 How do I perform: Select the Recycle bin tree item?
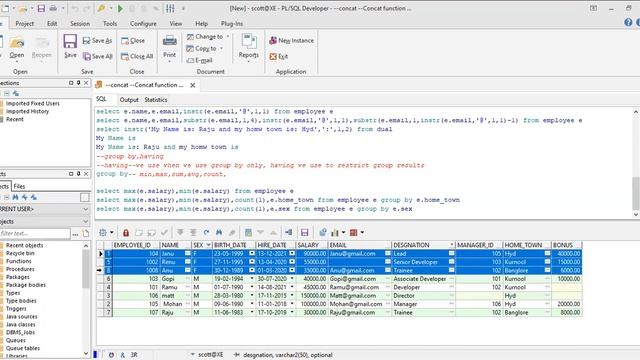click(20, 253)
